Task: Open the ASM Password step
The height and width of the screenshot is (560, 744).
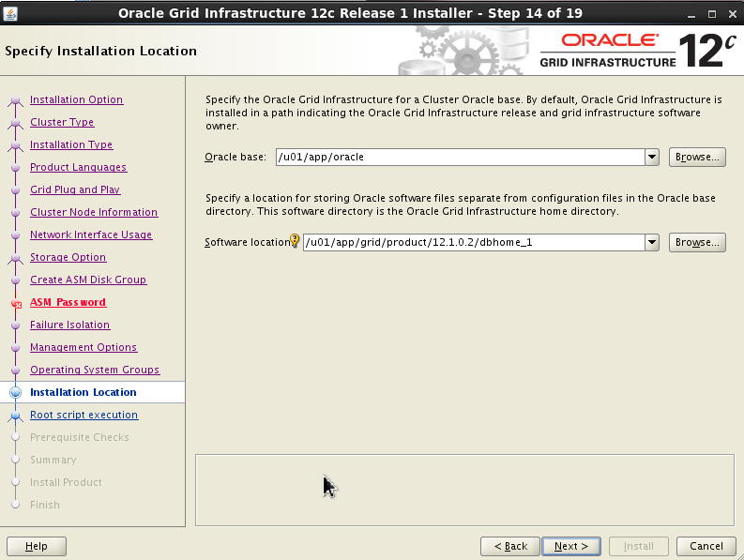Action: point(68,302)
